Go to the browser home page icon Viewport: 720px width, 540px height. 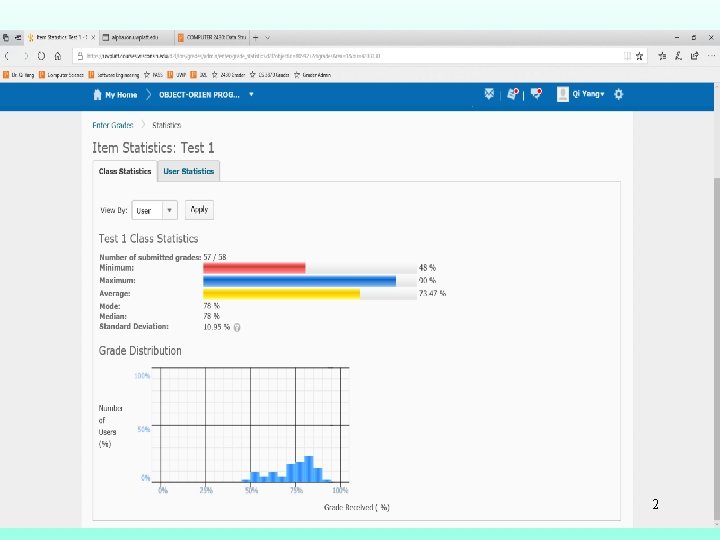pos(58,56)
